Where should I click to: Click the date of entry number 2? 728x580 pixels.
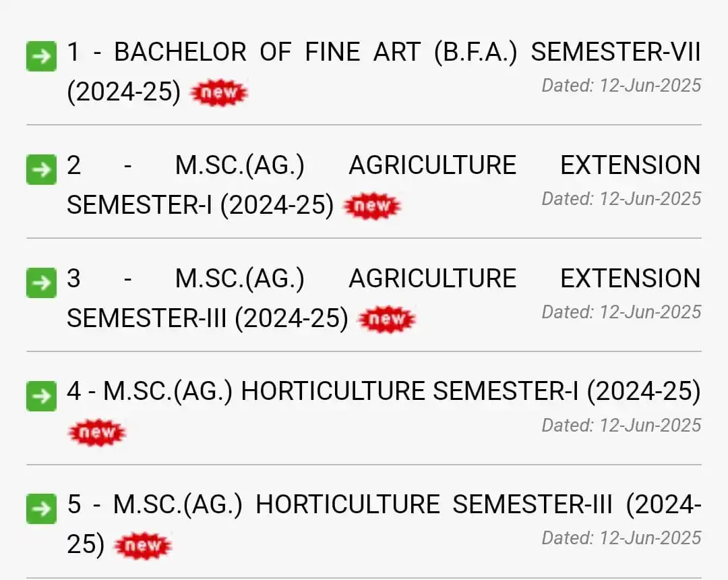point(621,199)
